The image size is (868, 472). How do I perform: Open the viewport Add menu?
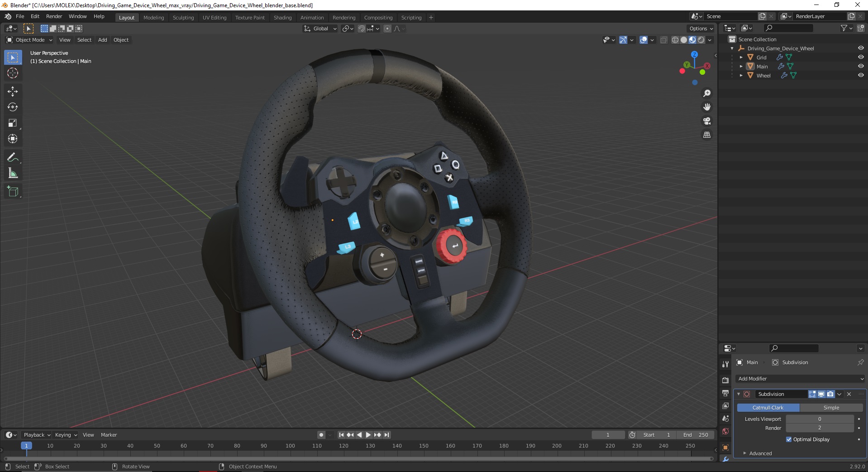(103, 40)
